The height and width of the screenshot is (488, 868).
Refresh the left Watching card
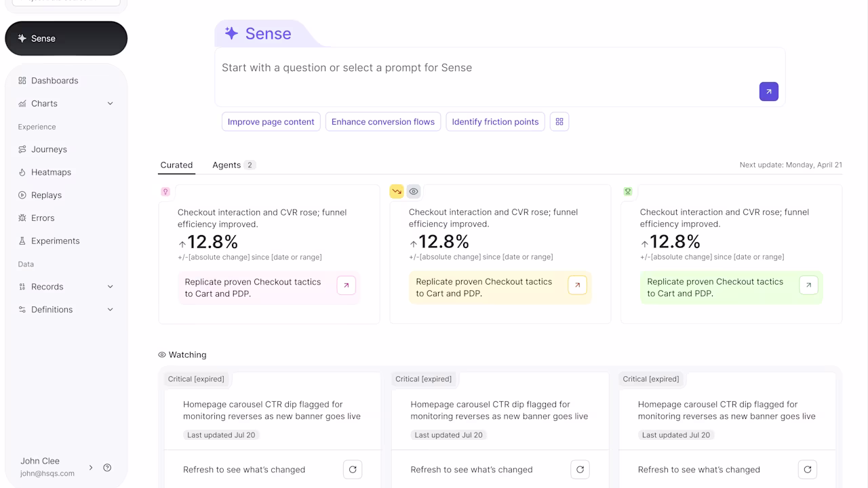pos(353,470)
